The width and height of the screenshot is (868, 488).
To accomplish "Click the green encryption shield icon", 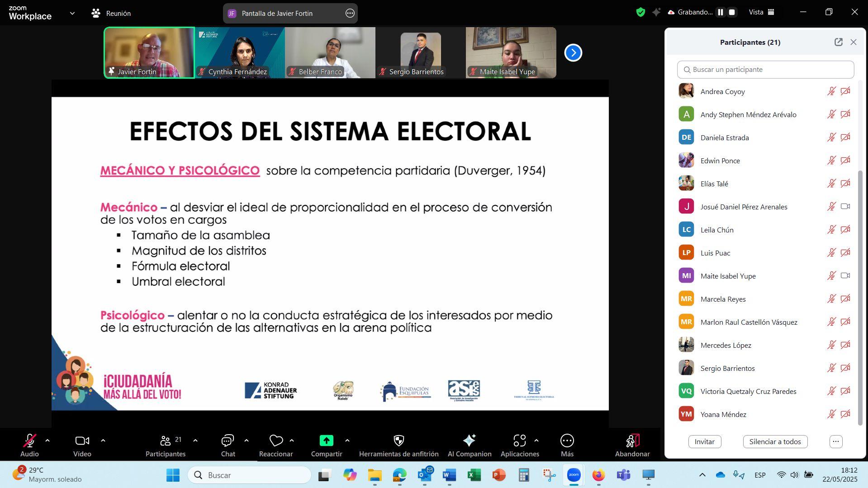I will 640,13.
